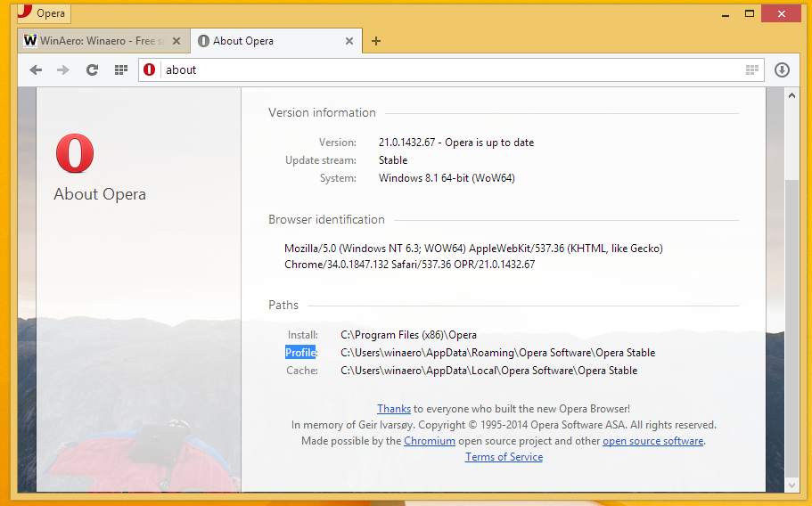Follow the Thanks link

click(x=394, y=409)
